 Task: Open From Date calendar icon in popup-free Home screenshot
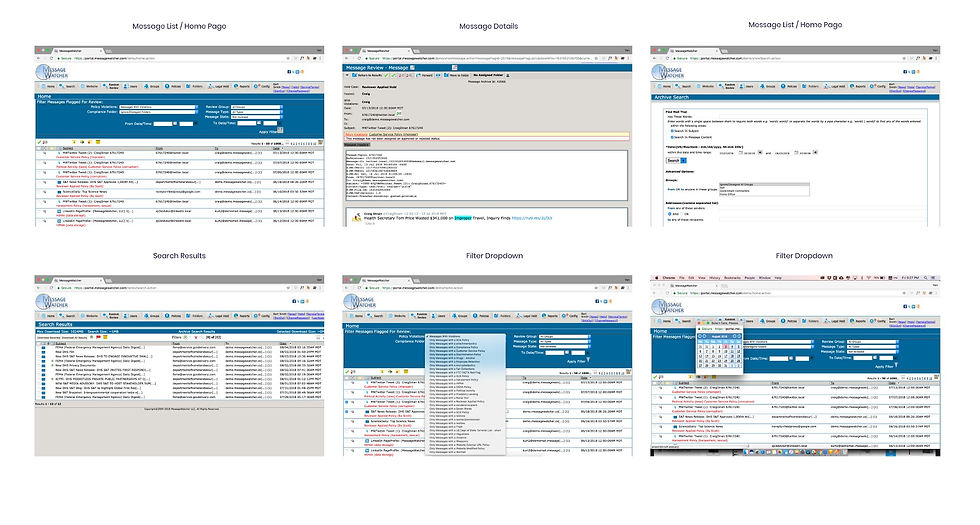point(175,123)
